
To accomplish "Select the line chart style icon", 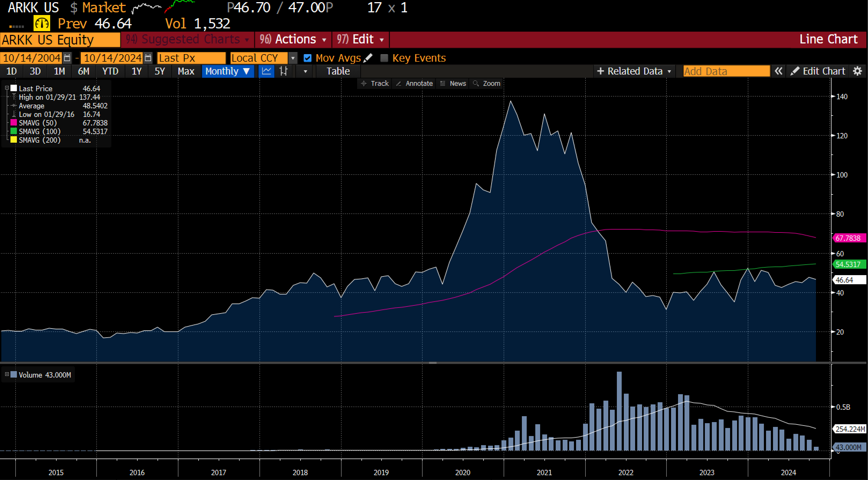I will 266,71.
